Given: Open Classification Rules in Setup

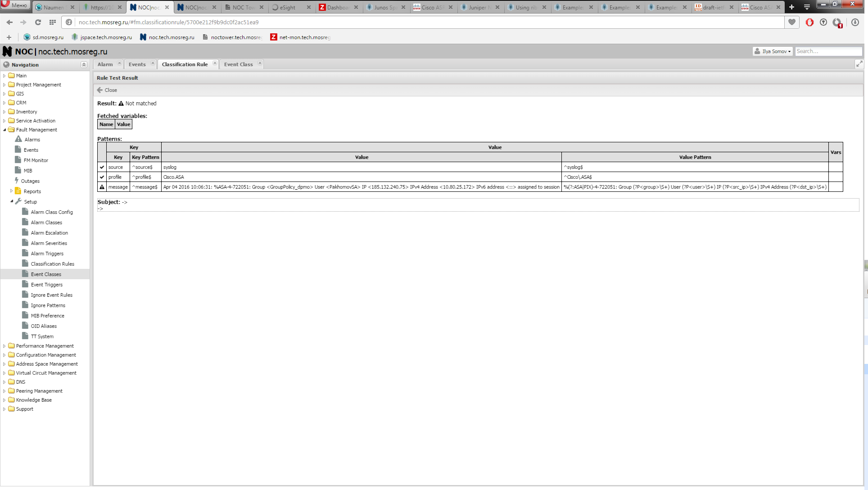Looking at the screenshot, I should [x=52, y=264].
